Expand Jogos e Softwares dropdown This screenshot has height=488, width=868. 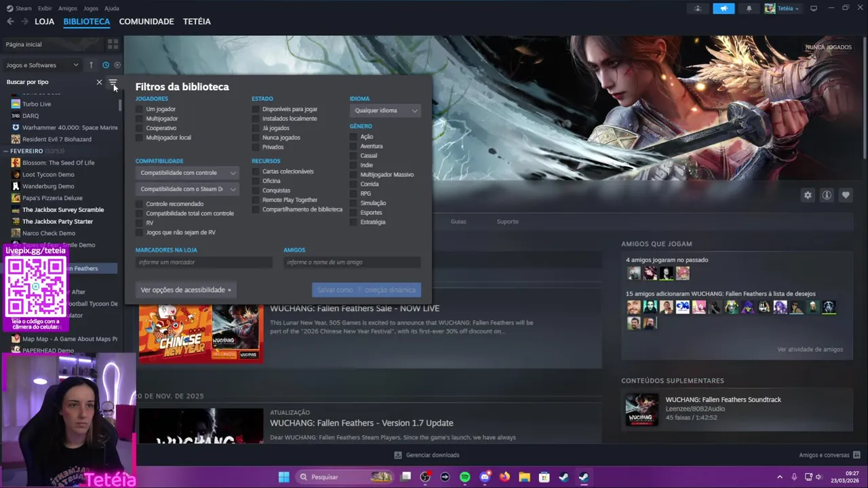(x=43, y=65)
